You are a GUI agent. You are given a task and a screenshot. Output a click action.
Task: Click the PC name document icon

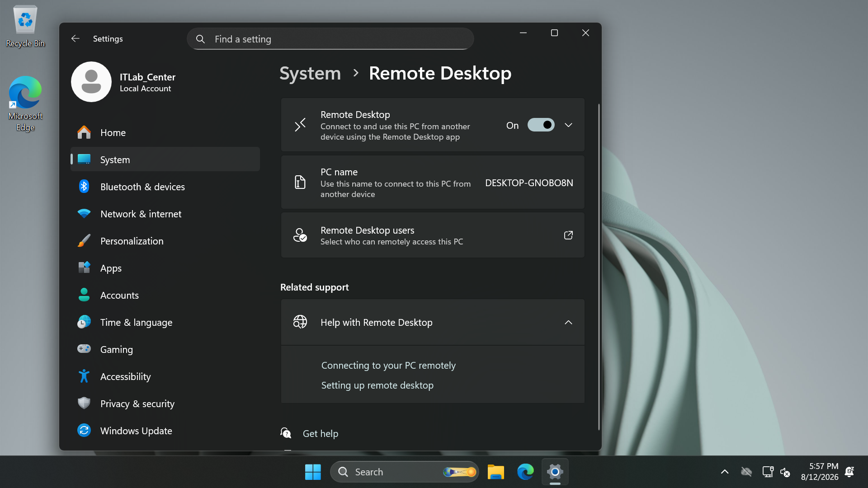point(300,183)
